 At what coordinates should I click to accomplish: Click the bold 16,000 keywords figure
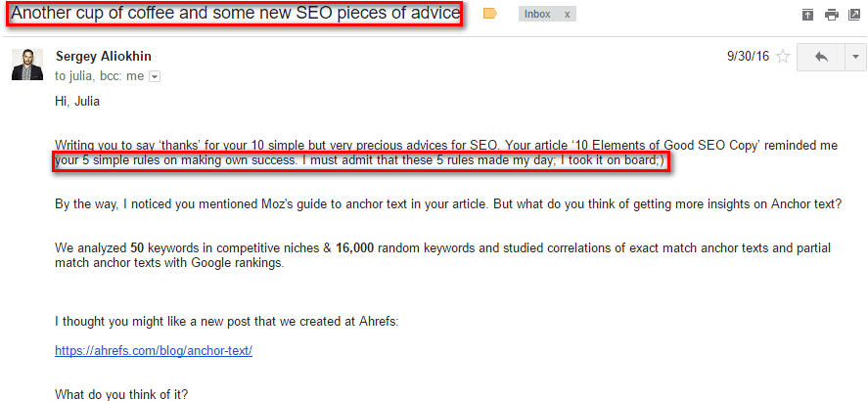[355, 248]
